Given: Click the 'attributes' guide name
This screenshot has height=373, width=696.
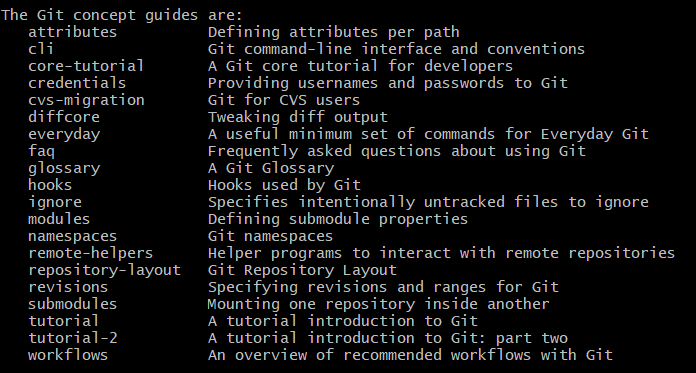Looking at the screenshot, I should coord(73,32).
